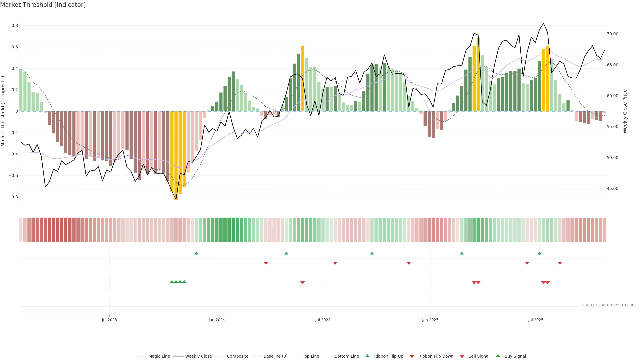
Task: Click Buy Signal legend marker
Action: 498,356
